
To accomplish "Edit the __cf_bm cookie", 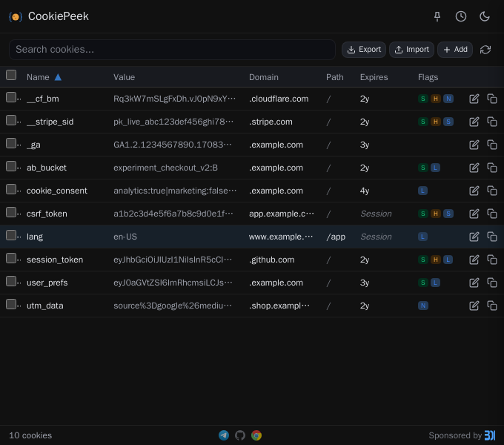I will 474,99.
